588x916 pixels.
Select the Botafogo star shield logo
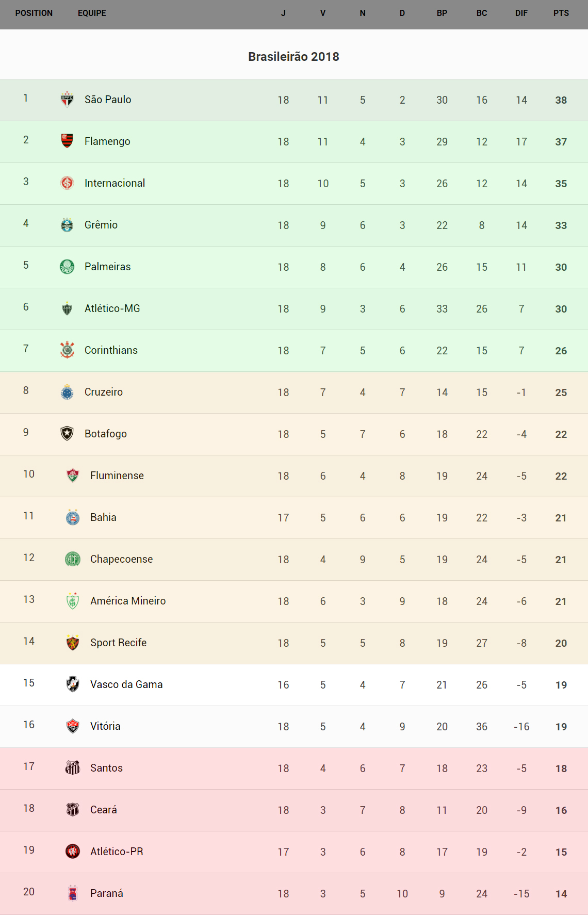coord(67,434)
